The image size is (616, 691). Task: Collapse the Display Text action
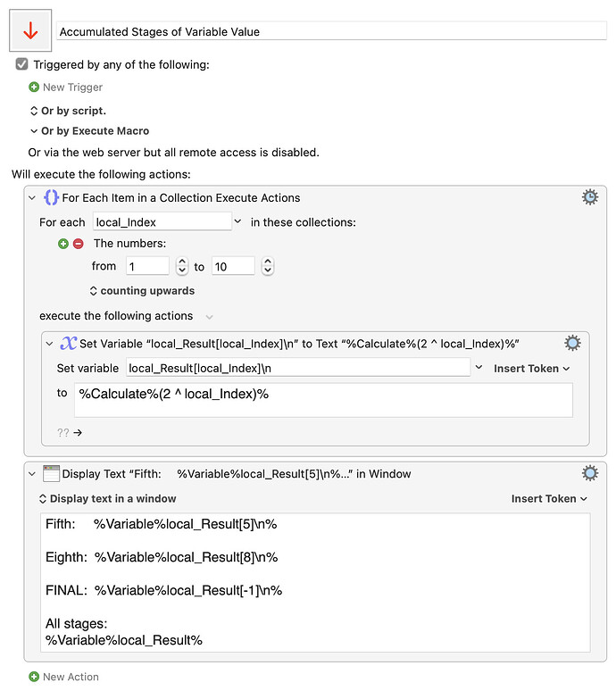pyautogui.click(x=32, y=474)
